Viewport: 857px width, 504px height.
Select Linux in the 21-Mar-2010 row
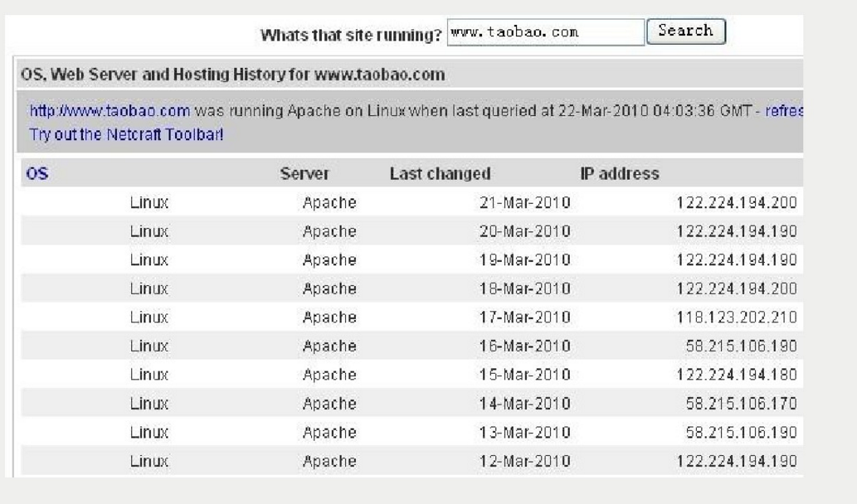pos(149,202)
